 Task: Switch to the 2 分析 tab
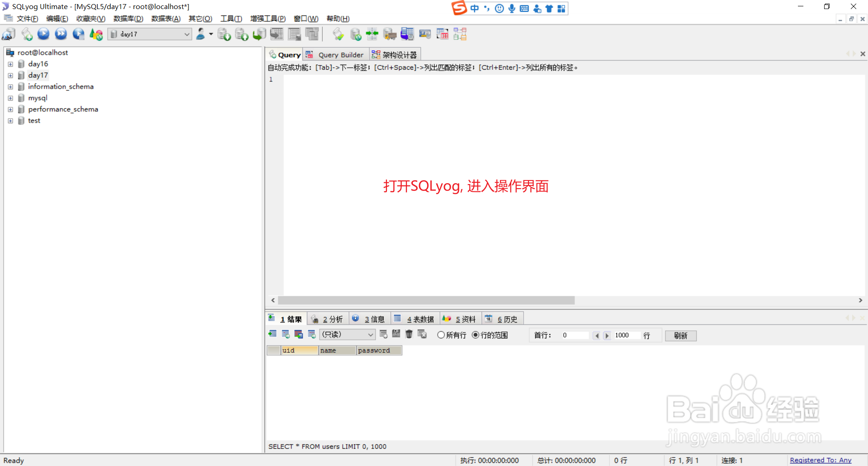[328, 319]
